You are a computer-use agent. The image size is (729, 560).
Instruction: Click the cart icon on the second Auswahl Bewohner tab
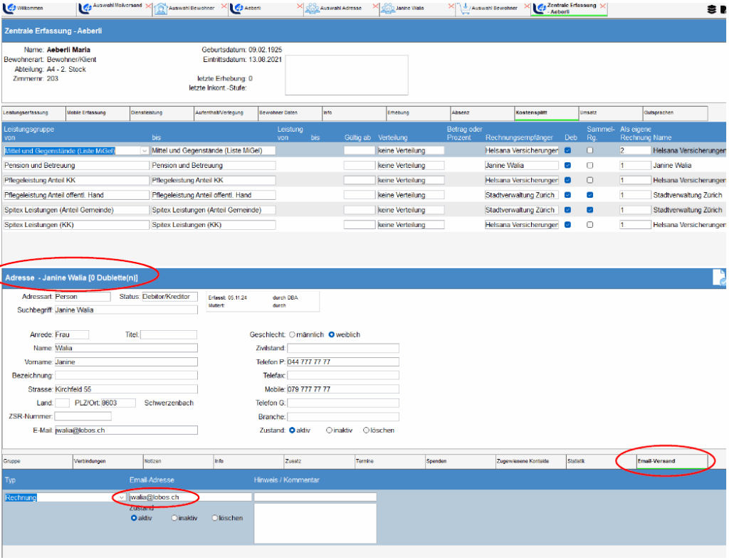464,9
